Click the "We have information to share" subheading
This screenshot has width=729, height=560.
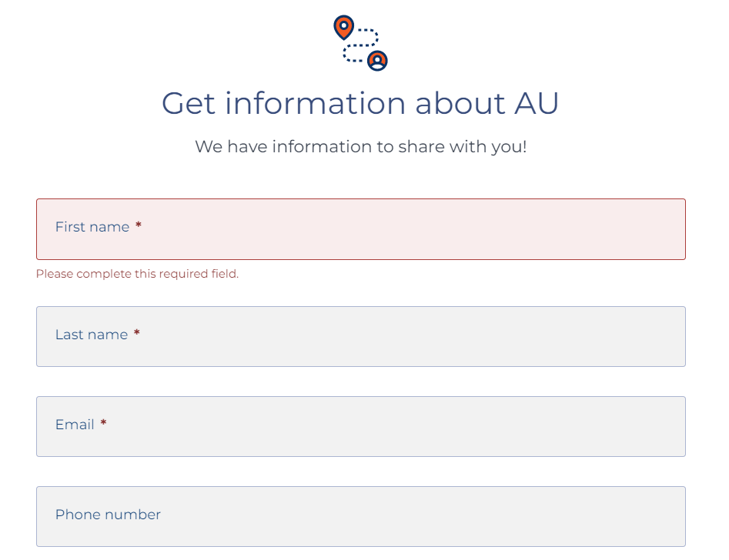360,146
